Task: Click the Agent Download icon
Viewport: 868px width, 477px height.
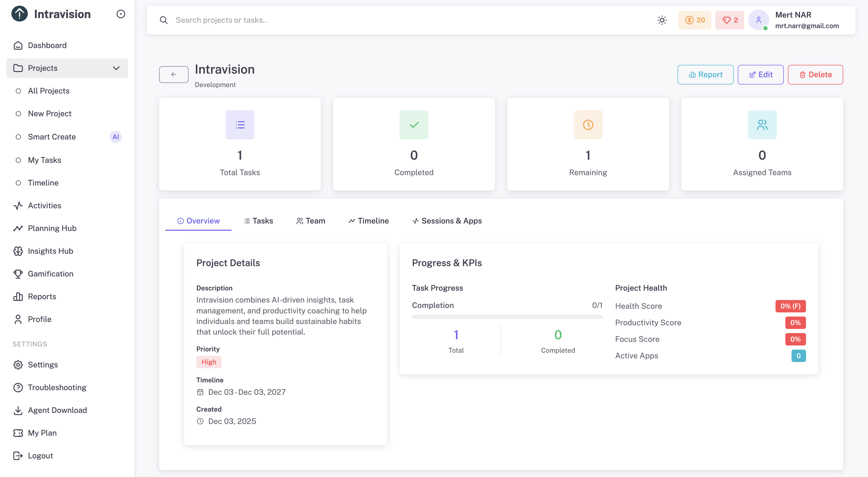Action: 18,410
